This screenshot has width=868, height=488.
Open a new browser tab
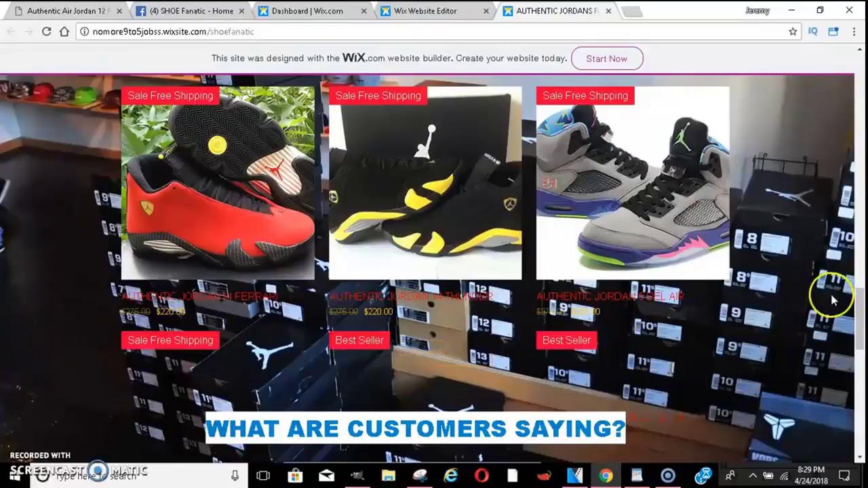[x=631, y=11]
